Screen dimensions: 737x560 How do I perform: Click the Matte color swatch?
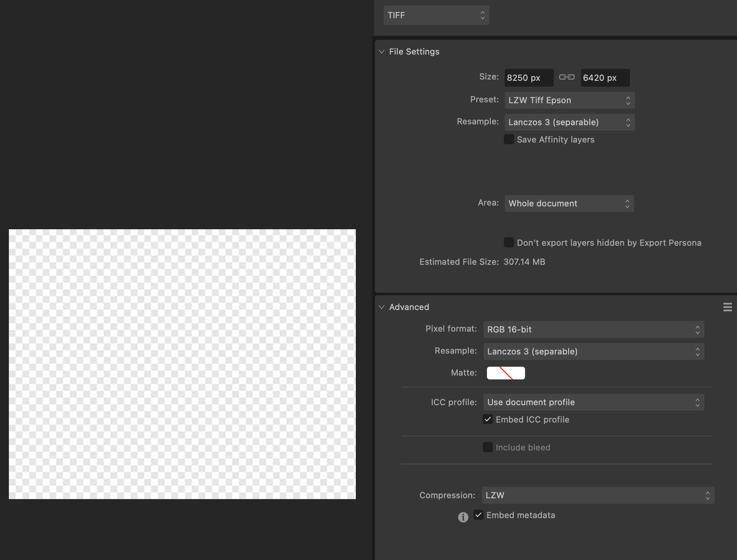(x=506, y=373)
